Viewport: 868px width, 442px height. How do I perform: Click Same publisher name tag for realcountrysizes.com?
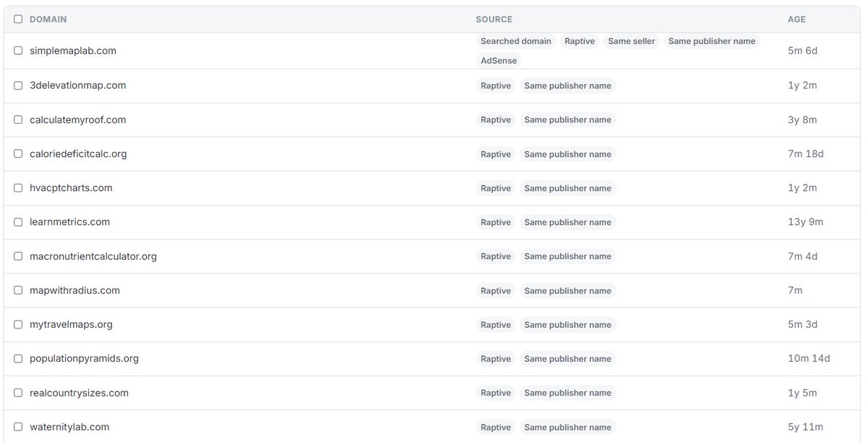(568, 393)
